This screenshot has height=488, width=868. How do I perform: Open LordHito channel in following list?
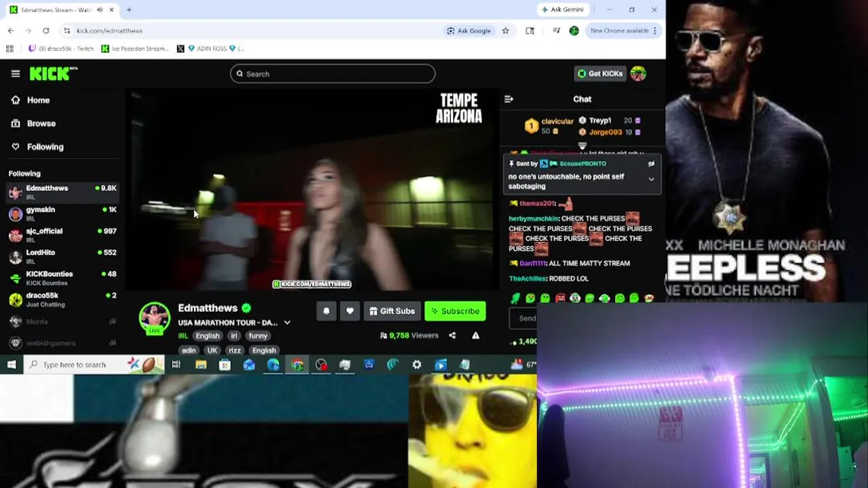coord(62,256)
